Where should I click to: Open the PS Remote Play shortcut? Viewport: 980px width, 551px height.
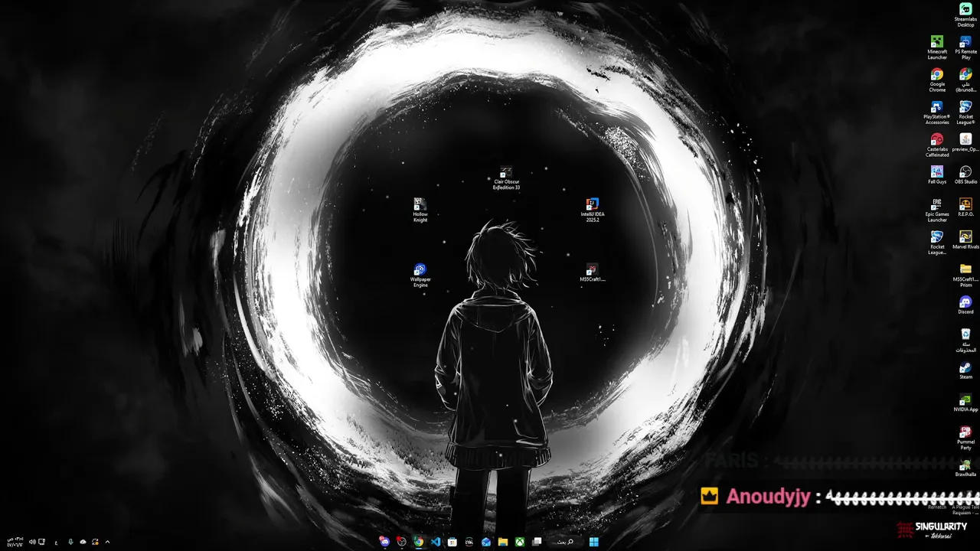click(x=965, y=47)
